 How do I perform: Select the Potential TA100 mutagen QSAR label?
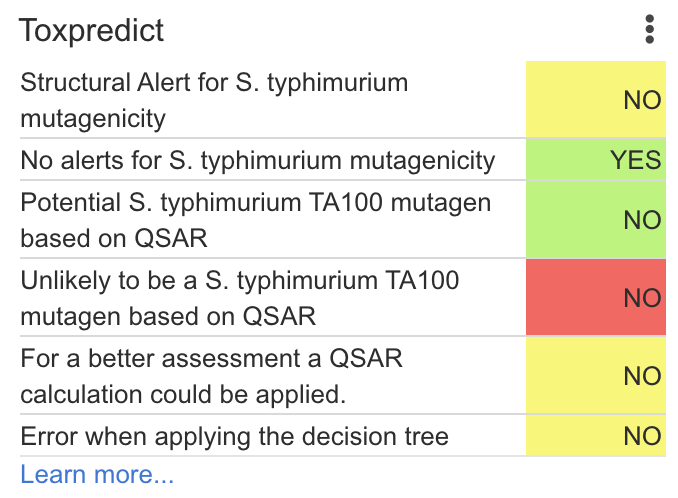pyautogui.click(x=256, y=220)
